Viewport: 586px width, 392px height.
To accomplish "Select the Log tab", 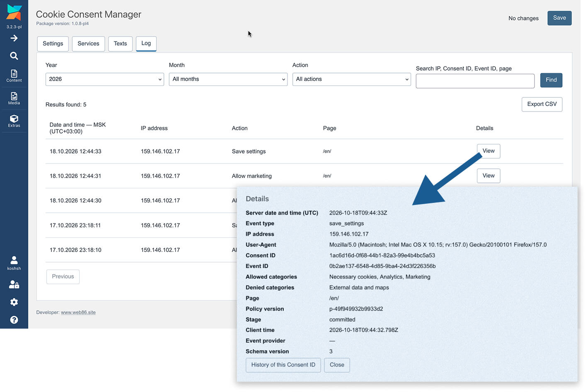I will (x=146, y=44).
